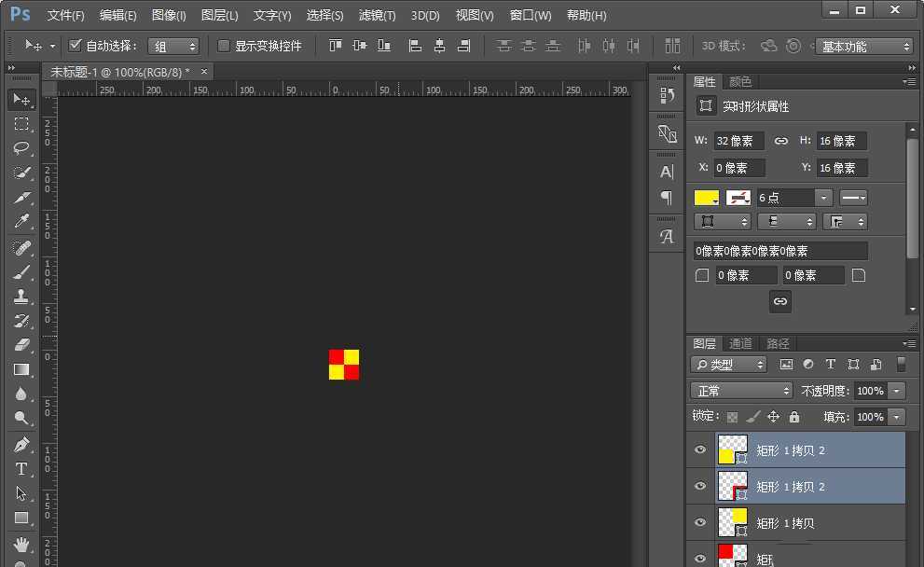Switch to the 颜色 panel tab
This screenshot has width=924, height=567.
[x=740, y=82]
